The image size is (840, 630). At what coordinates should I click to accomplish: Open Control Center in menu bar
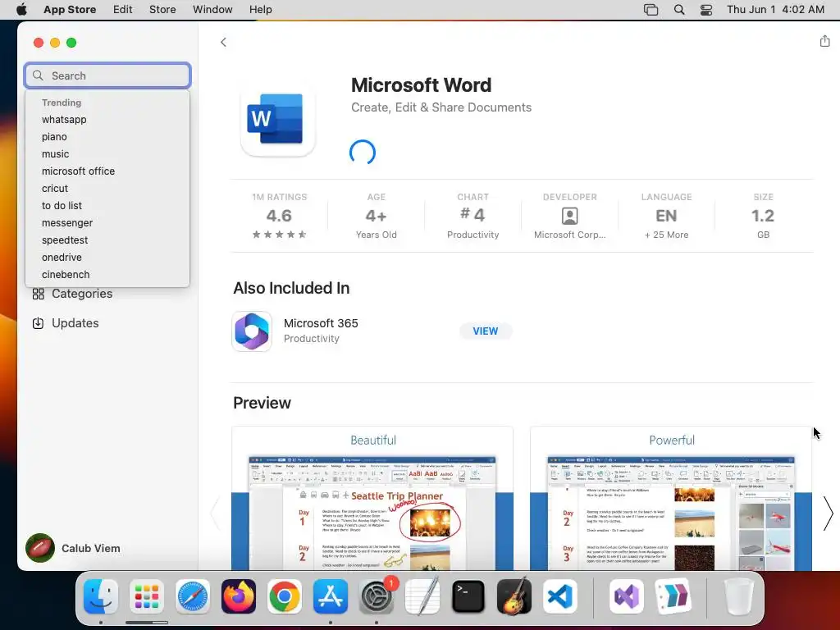coord(706,10)
